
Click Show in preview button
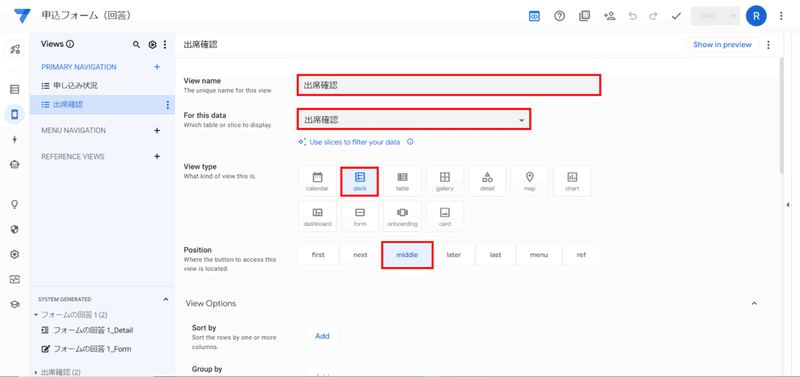point(722,45)
